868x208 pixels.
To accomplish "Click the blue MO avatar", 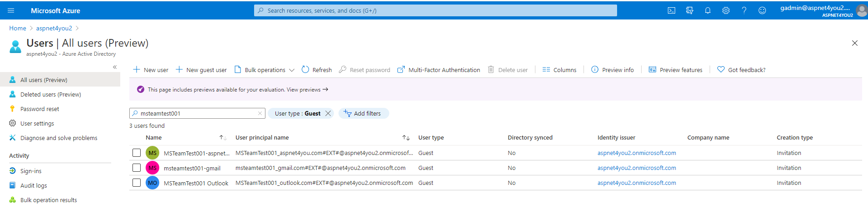I will tap(152, 183).
